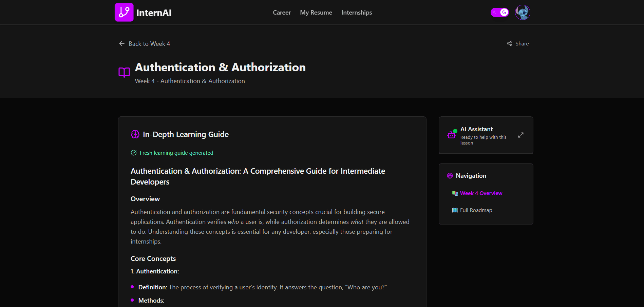Screen dimensions: 644x307
Task: Open the My Resume page
Action: (316, 13)
